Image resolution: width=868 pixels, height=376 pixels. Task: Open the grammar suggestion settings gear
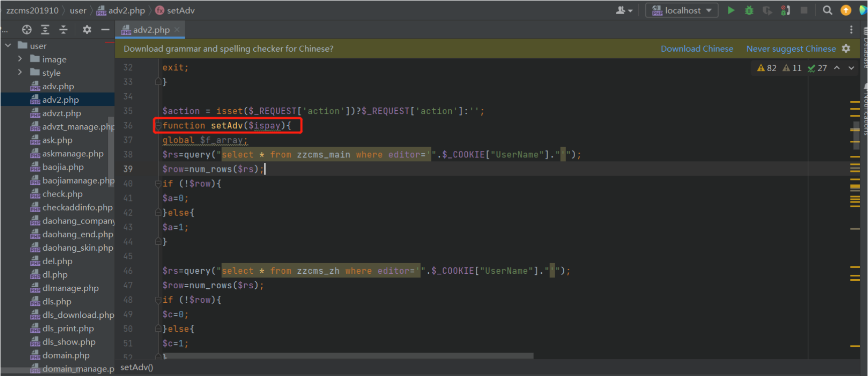click(x=846, y=49)
